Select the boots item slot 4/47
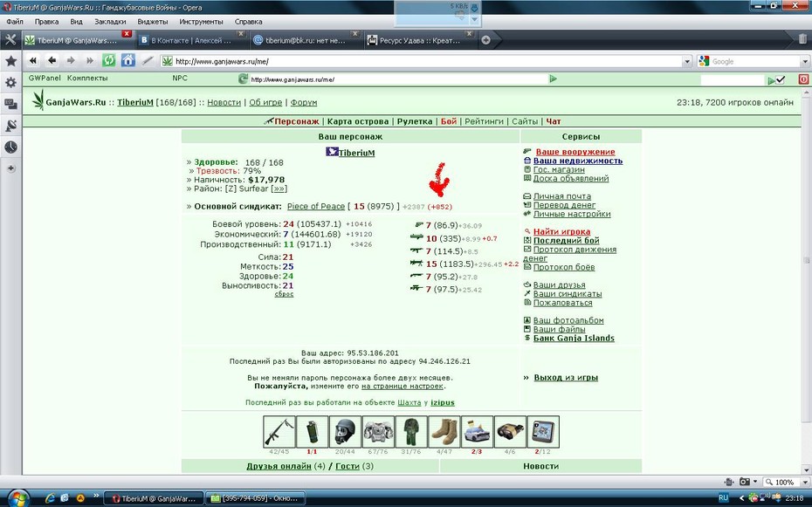 click(444, 431)
